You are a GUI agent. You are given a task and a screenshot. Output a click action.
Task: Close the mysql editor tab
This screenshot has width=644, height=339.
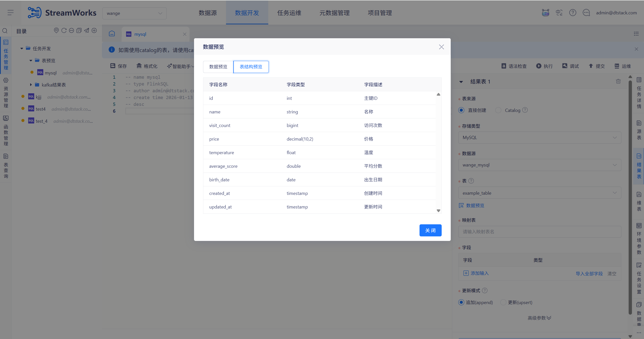tap(185, 34)
